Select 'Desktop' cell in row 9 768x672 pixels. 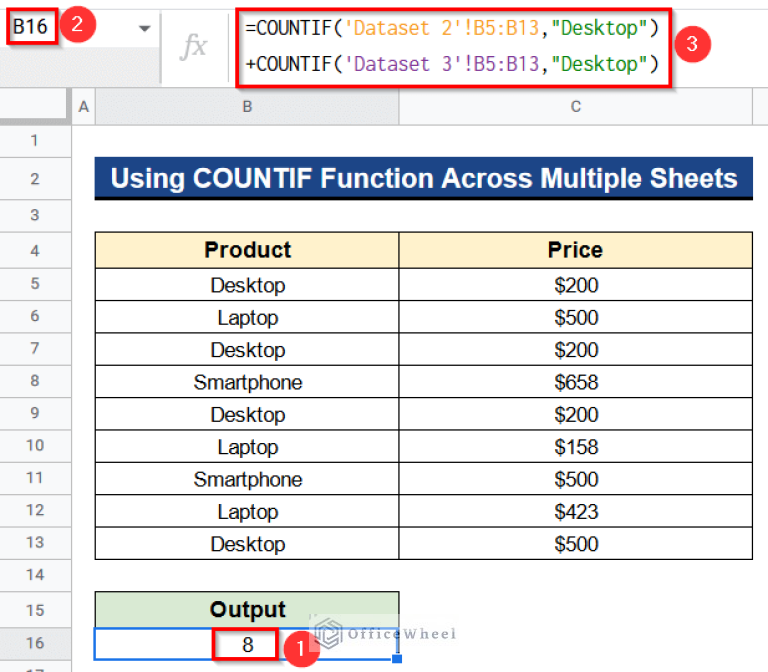click(x=247, y=414)
